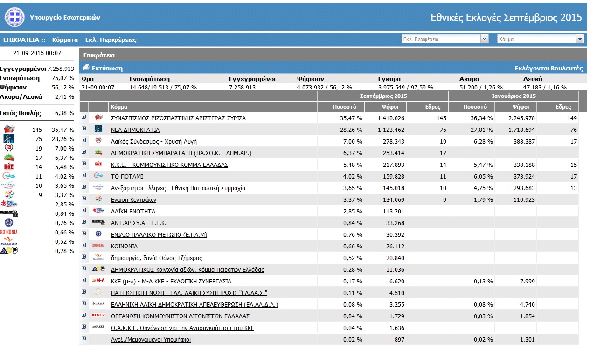Viewport: 590px width, 364px height.
Task: Expand the ΔΗΜΟΚΡΑΤΙΚΗ ΣΥΜΠΑΡΑΤΑΞΗ row
Action: click(84, 152)
